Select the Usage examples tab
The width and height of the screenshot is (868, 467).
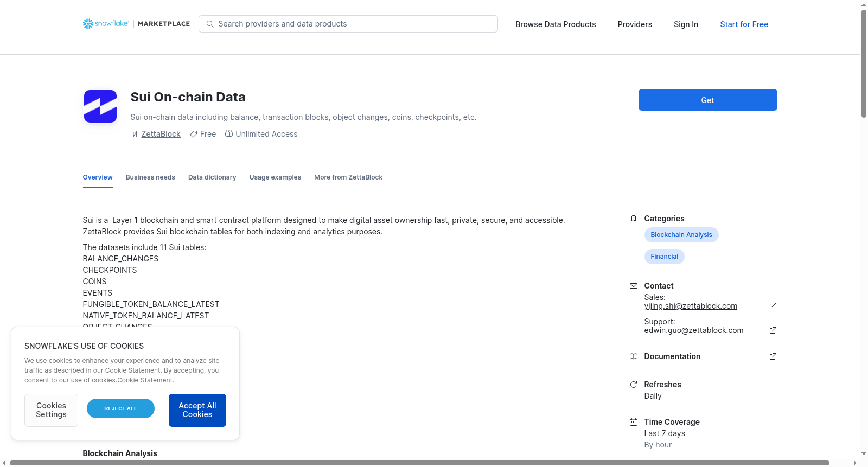[275, 177]
